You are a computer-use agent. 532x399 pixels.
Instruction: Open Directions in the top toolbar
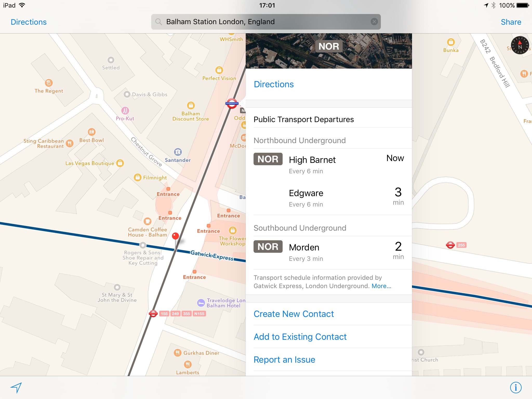click(29, 22)
